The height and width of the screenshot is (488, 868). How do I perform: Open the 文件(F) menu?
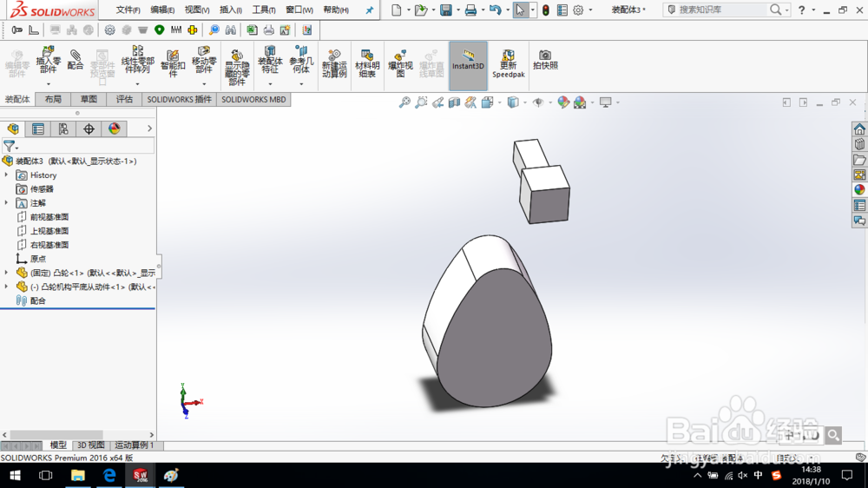click(128, 10)
